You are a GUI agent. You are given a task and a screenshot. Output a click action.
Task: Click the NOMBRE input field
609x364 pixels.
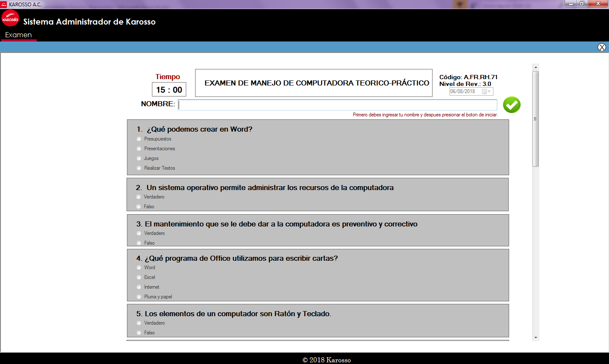337,105
